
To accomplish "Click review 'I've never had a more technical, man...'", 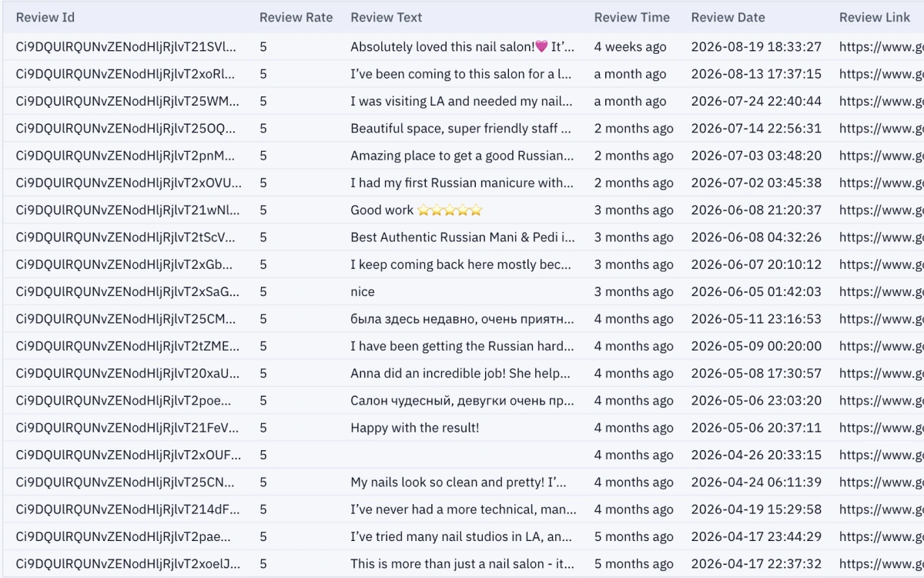I will 463,509.
